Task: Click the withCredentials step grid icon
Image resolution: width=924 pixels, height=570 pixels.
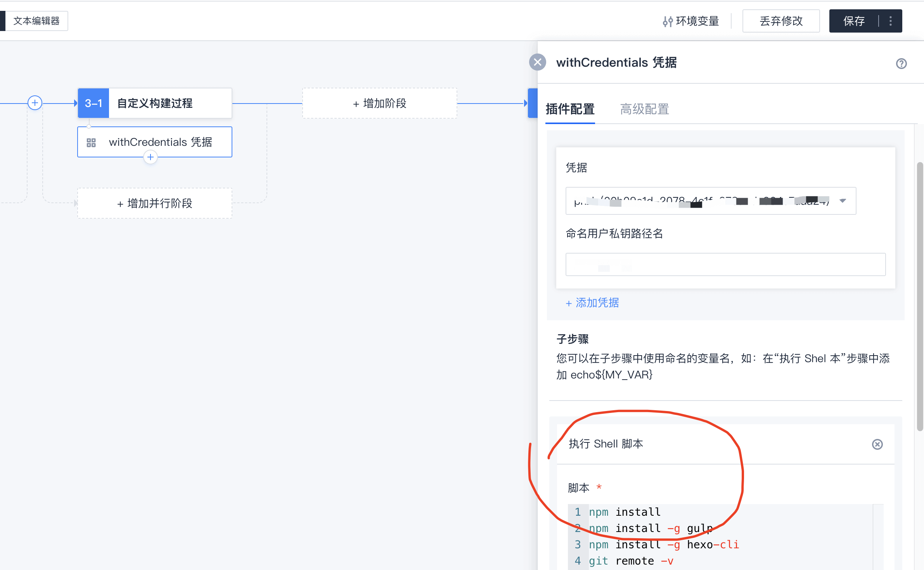Action: (91, 142)
